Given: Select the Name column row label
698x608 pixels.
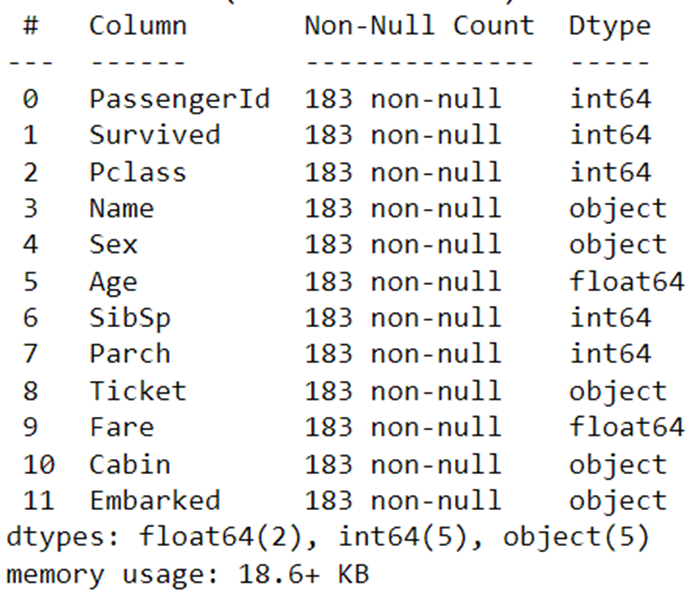Looking at the screenshot, I should pyautogui.click(x=121, y=208).
